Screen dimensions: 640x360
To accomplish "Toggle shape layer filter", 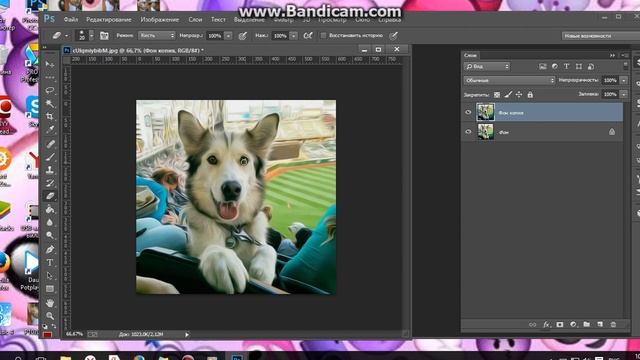I will point(579,67).
